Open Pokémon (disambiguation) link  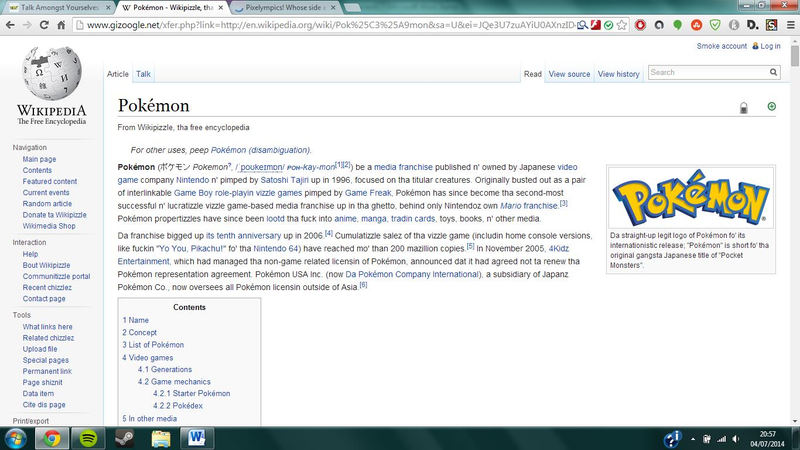260,150
